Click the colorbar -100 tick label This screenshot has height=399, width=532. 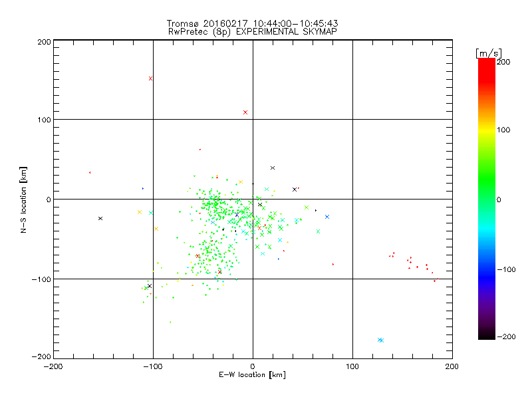click(x=506, y=269)
